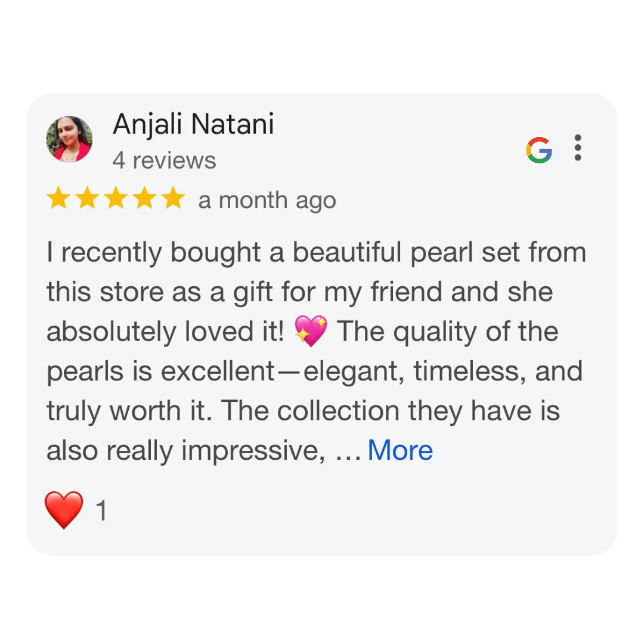Click the text 'truly worth it'
This screenshot has height=644, width=644.
129,411
